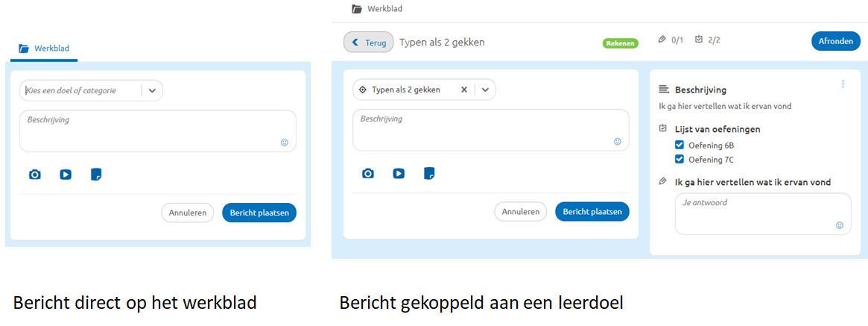Click note attachment icon in right form
The height and width of the screenshot is (326, 868).
tap(429, 174)
